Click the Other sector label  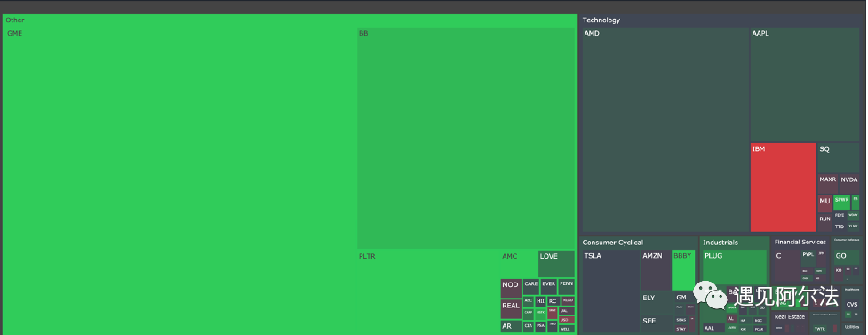(x=15, y=20)
